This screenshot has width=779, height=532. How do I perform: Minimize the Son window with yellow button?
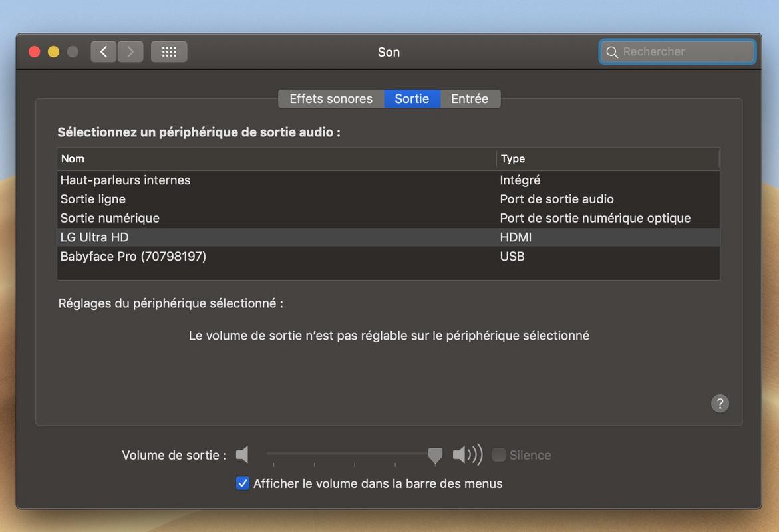[54, 52]
